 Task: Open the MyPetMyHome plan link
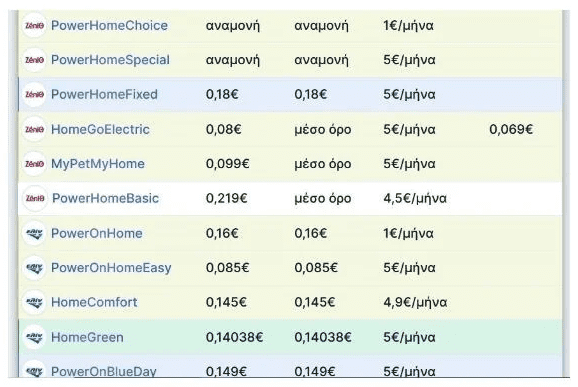tap(98, 164)
